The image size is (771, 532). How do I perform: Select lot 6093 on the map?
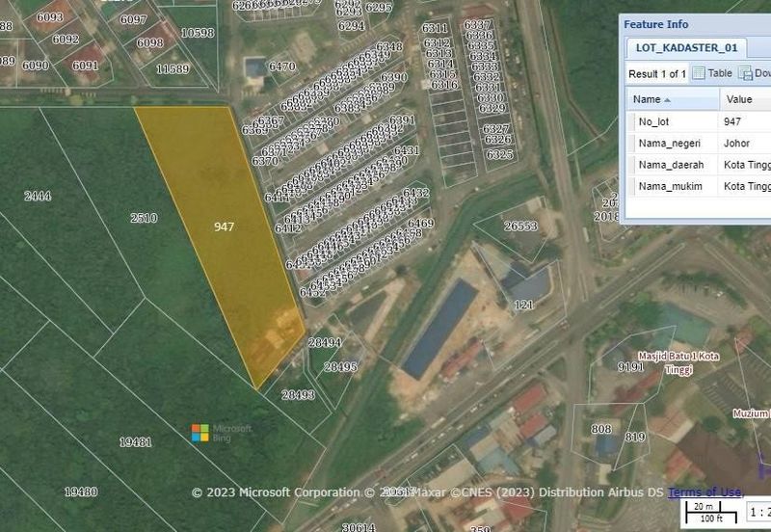[x=50, y=17]
